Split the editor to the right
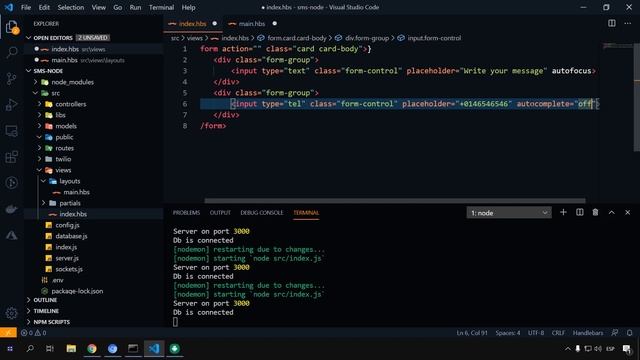 tap(611, 23)
